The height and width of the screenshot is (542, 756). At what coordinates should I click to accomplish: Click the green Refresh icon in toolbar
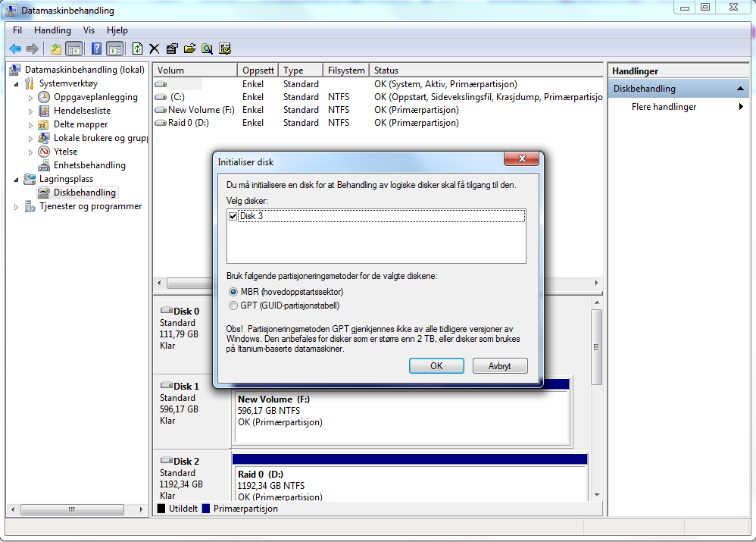(x=137, y=49)
